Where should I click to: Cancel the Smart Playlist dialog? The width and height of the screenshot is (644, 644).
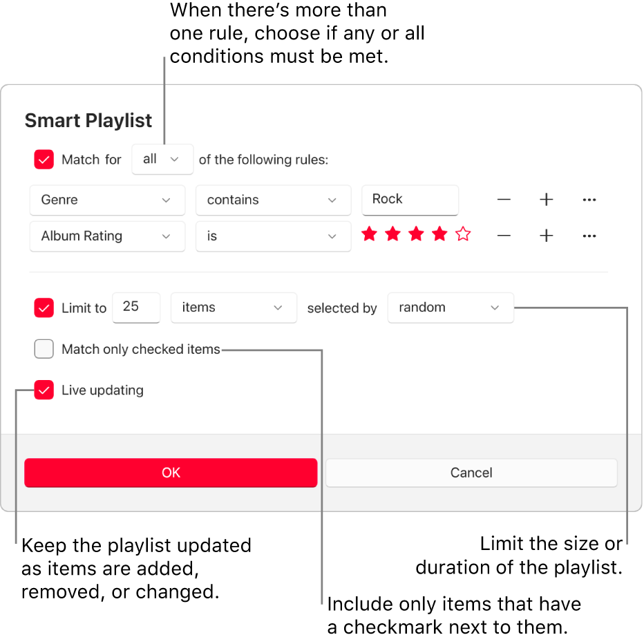coord(471,473)
